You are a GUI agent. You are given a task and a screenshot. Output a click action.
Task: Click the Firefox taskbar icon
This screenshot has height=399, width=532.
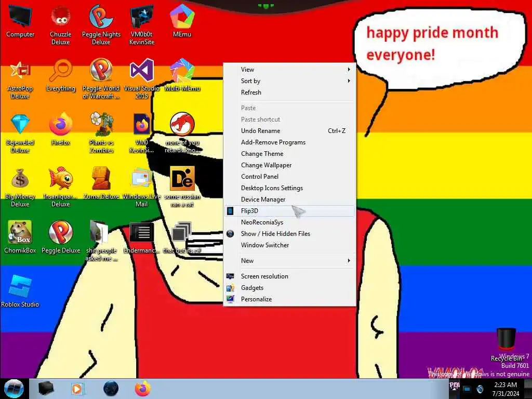143,389
